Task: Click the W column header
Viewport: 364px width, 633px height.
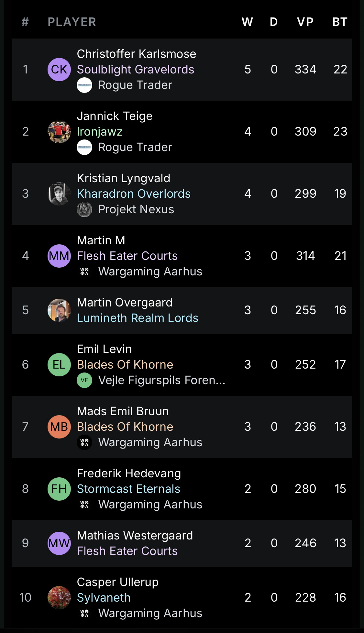Action: [247, 22]
